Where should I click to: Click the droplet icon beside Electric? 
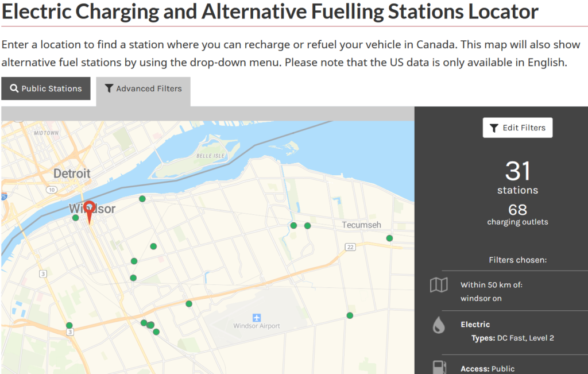coord(439,325)
